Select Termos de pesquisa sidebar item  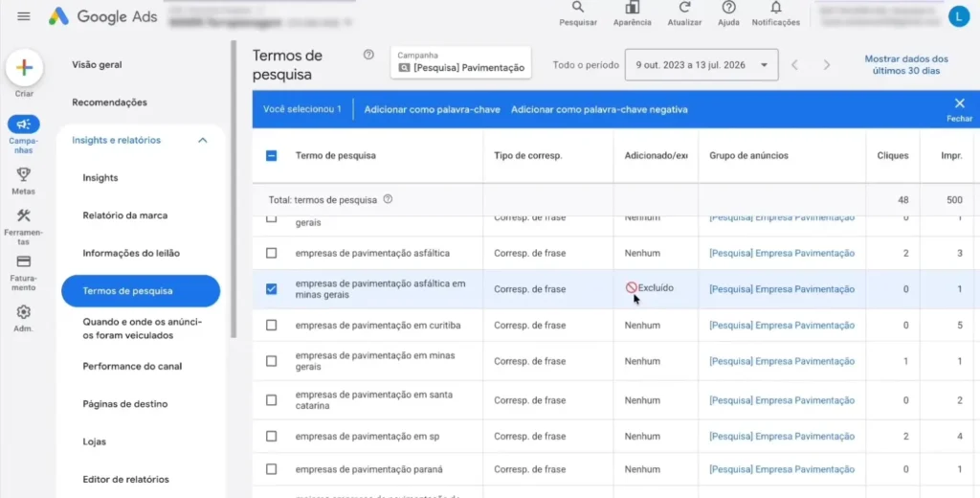(x=141, y=291)
